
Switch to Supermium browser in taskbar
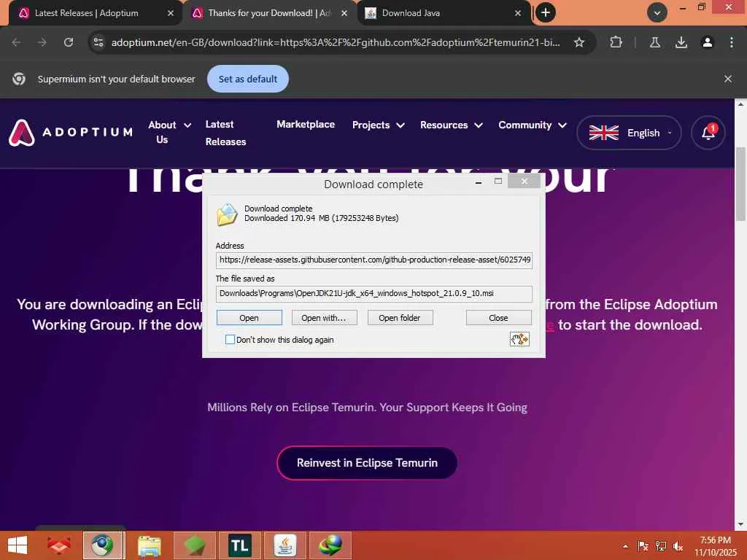104,545
